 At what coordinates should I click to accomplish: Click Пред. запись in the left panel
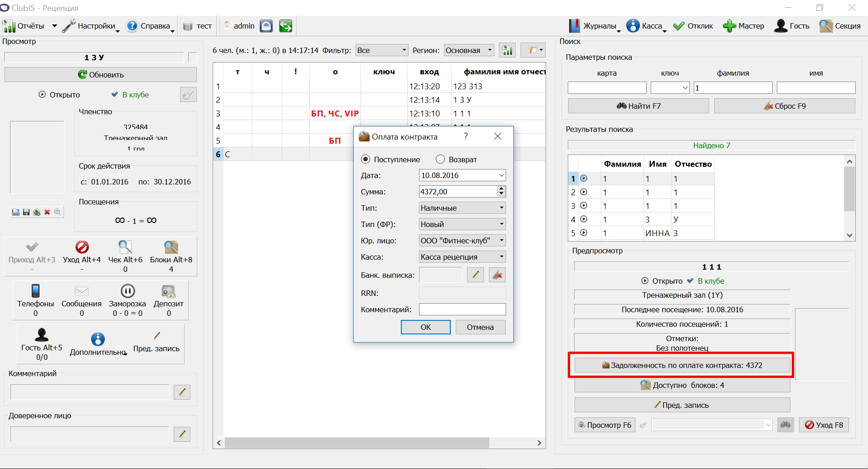156,343
